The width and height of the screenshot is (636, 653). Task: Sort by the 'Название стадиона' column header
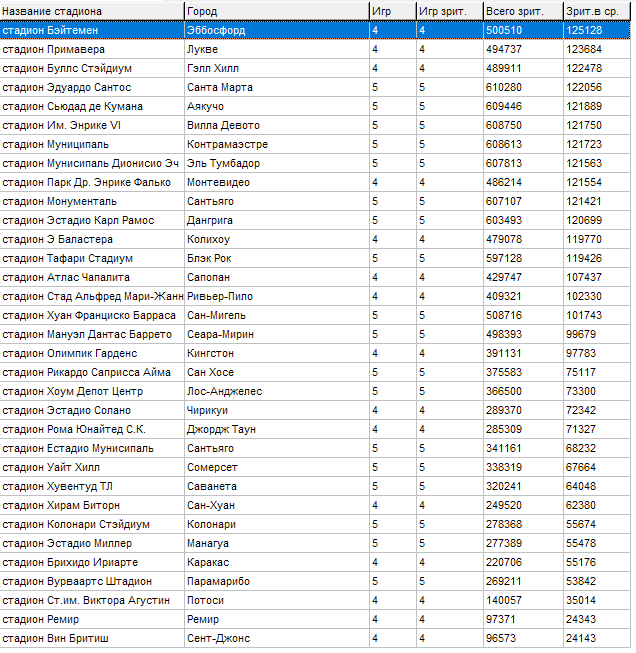pyautogui.click(x=91, y=11)
